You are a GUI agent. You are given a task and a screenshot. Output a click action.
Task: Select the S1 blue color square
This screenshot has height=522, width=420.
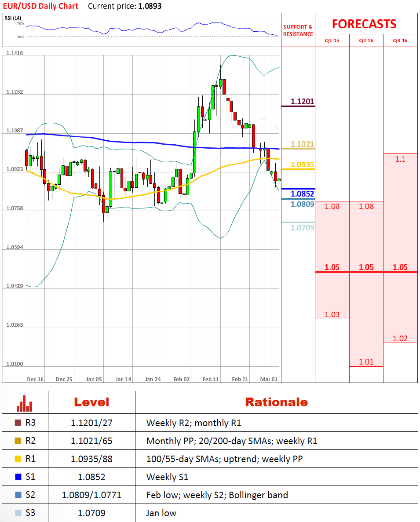tap(18, 476)
